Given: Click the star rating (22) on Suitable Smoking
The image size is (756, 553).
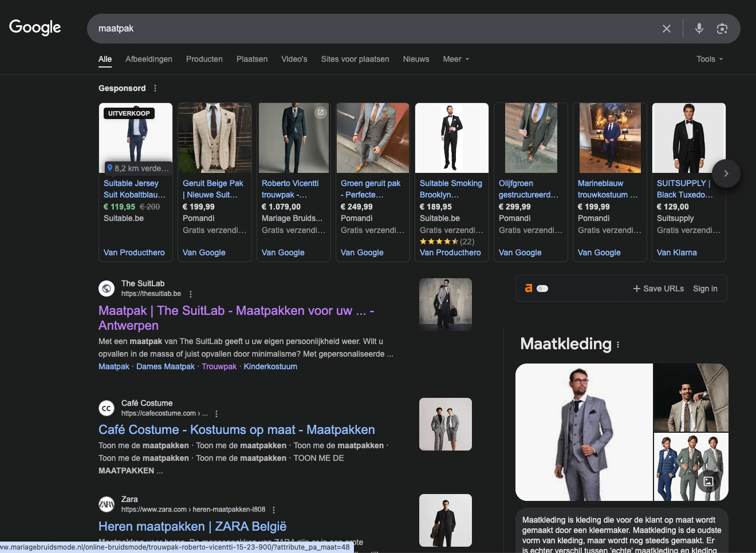Looking at the screenshot, I should 447,242.
